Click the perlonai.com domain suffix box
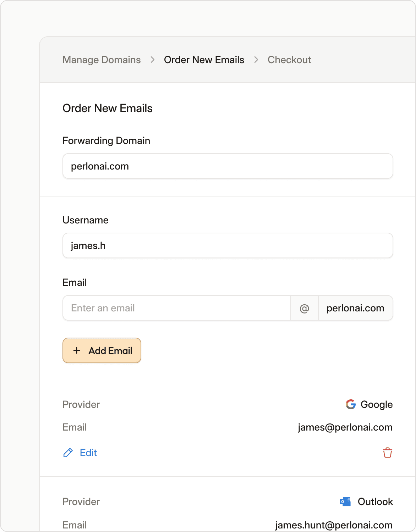The image size is (416, 532). (x=355, y=308)
